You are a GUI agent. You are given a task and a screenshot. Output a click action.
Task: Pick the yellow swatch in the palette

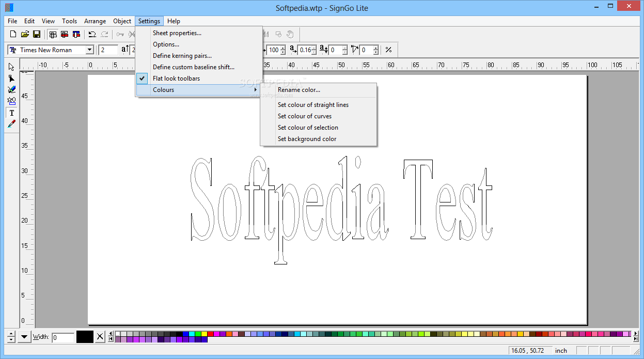(x=204, y=334)
